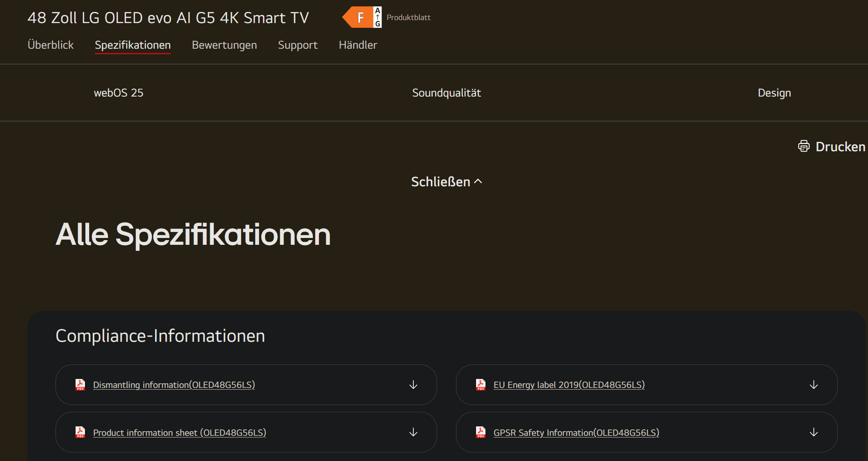Download arrow for GPSR Safety Information
The width and height of the screenshot is (868, 461).
click(x=813, y=432)
